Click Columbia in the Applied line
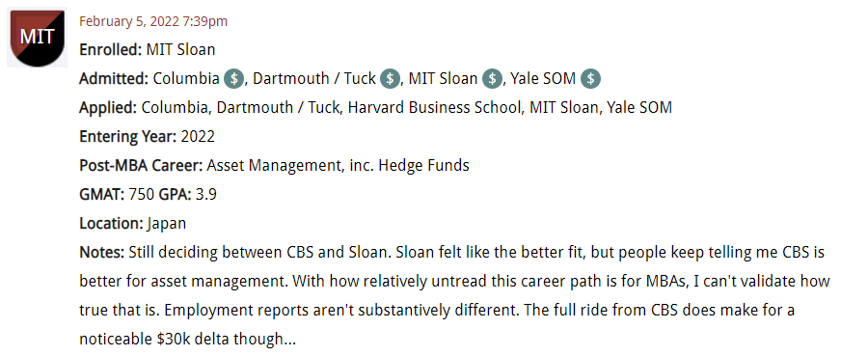The height and width of the screenshot is (356, 868). click(175, 107)
